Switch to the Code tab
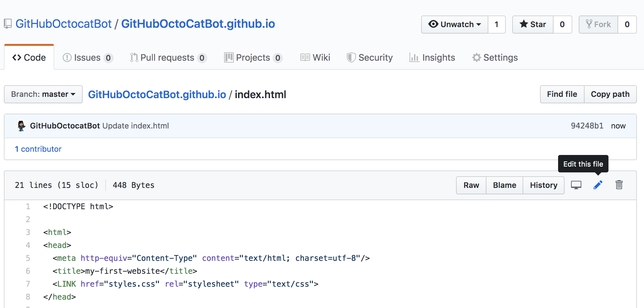644x308 pixels. [x=29, y=57]
